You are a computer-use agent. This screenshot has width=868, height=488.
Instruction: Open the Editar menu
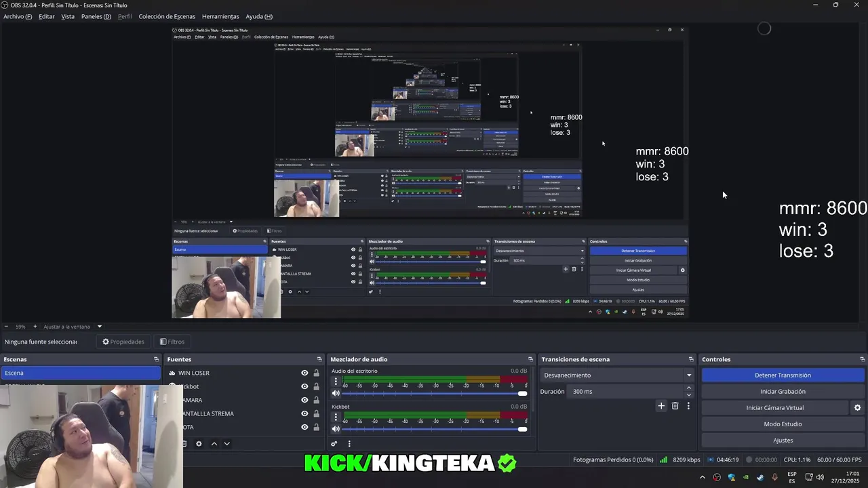click(47, 16)
